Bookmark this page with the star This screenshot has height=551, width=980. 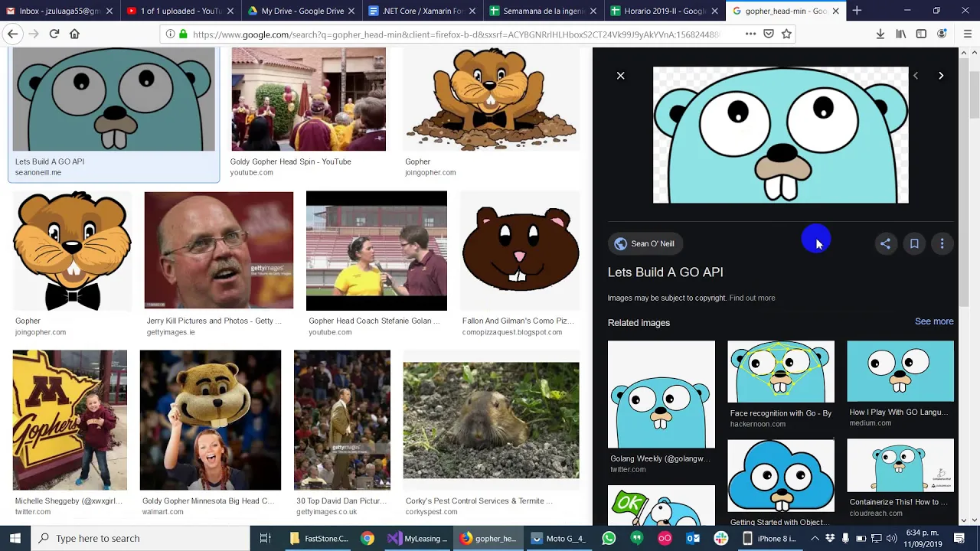coord(786,34)
